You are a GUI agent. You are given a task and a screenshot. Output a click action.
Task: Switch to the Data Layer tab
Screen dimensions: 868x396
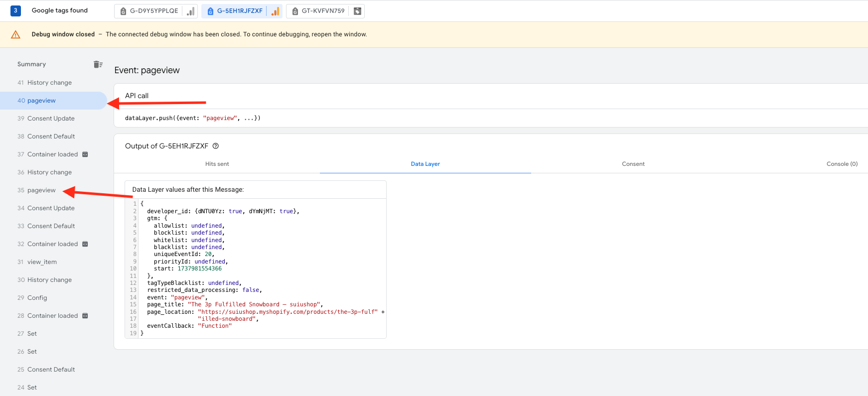pos(426,164)
